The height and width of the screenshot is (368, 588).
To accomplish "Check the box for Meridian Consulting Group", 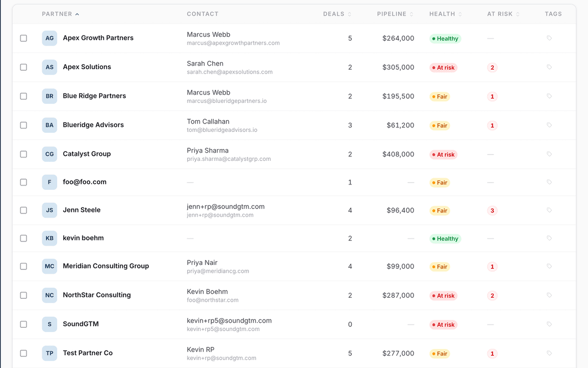I will (x=24, y=266).
